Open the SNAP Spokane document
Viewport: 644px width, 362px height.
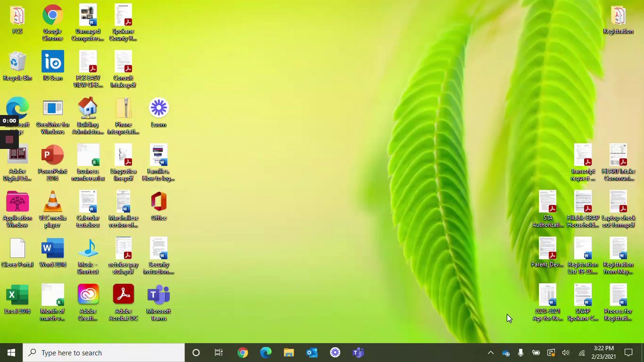(583, 303)
